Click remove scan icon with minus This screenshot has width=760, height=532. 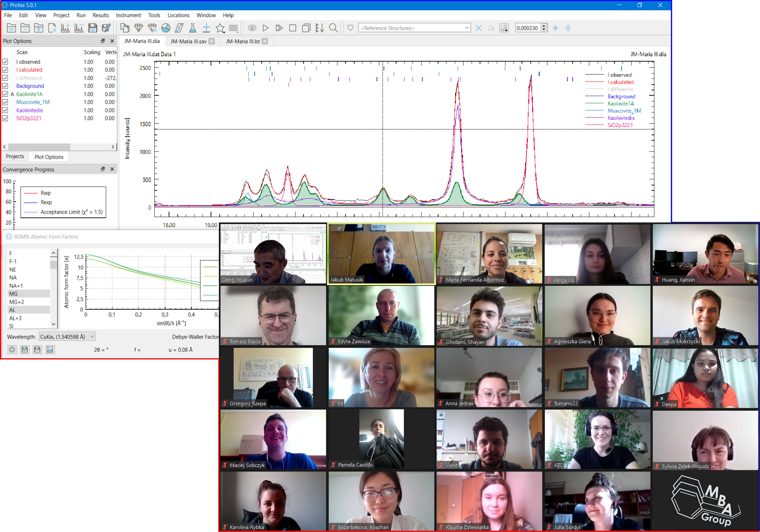(x=79, y=28)
